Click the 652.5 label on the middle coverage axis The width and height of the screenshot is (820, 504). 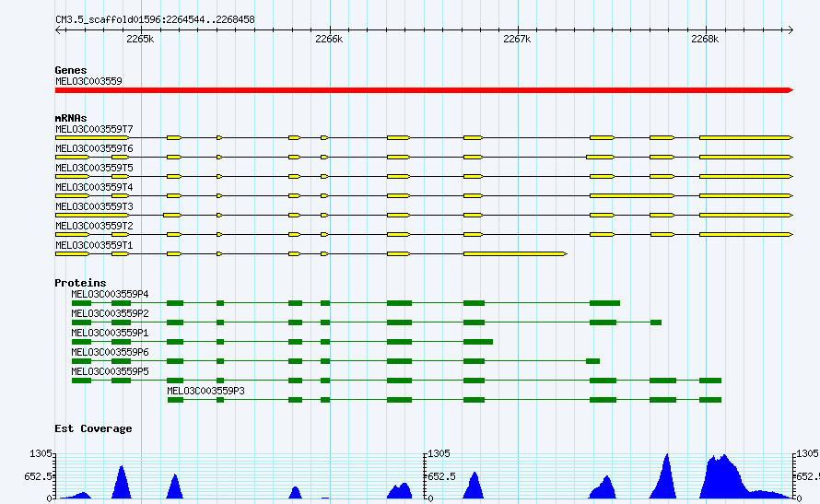(442, 476)
